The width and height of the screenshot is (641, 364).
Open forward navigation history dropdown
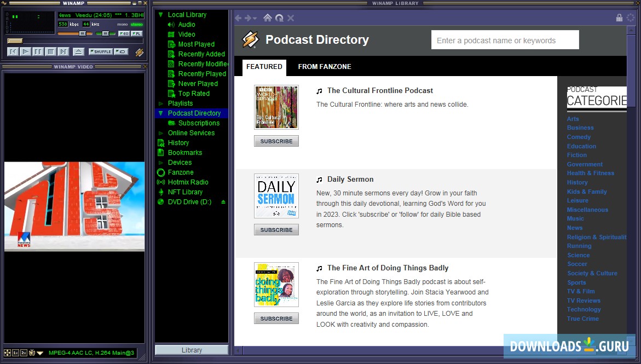[255, 19]
